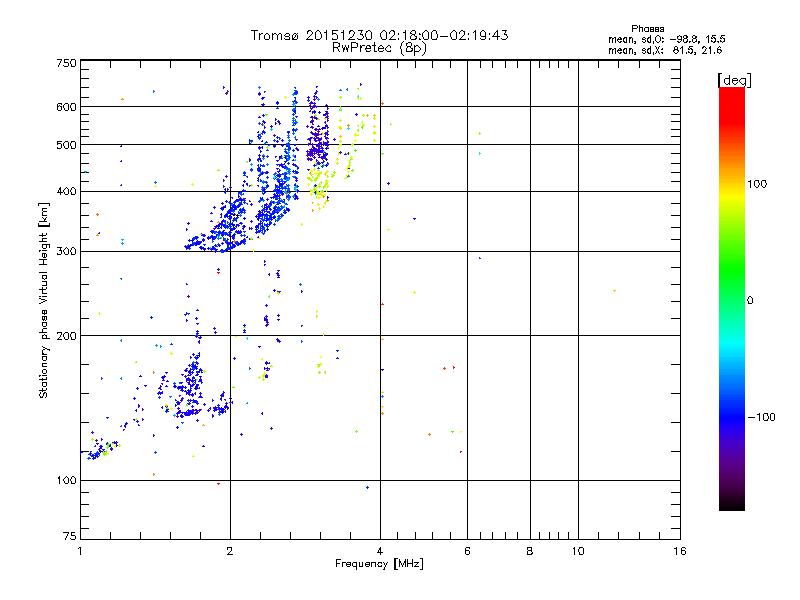This screenshot has width=800, height=600.
Task: Click the 'Stationary phase Virtual Height [km]' axis title
Action: (44, 300)
